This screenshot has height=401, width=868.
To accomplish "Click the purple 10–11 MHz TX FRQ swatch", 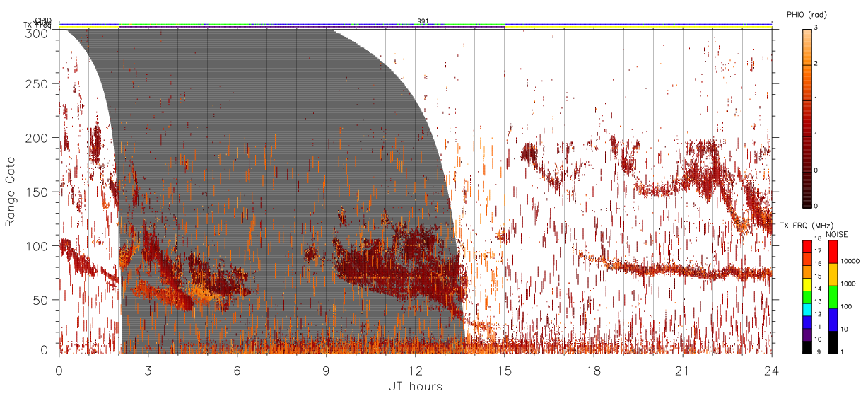I will pos(807,334).
